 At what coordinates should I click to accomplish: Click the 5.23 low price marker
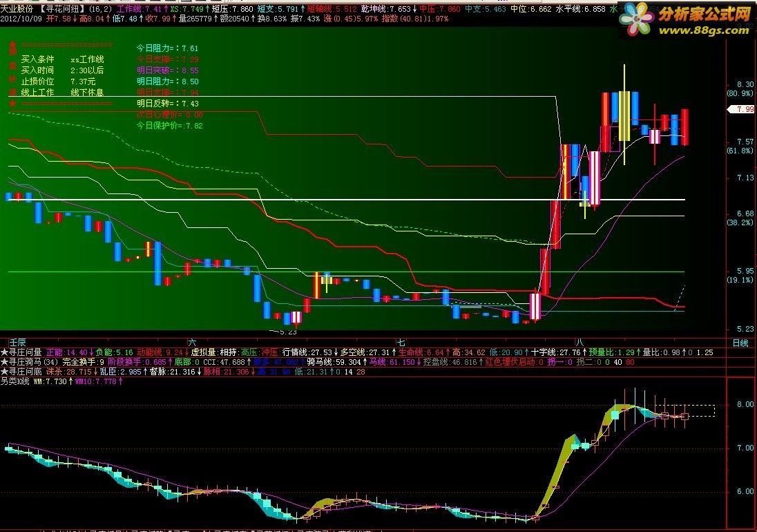[288, 332]
